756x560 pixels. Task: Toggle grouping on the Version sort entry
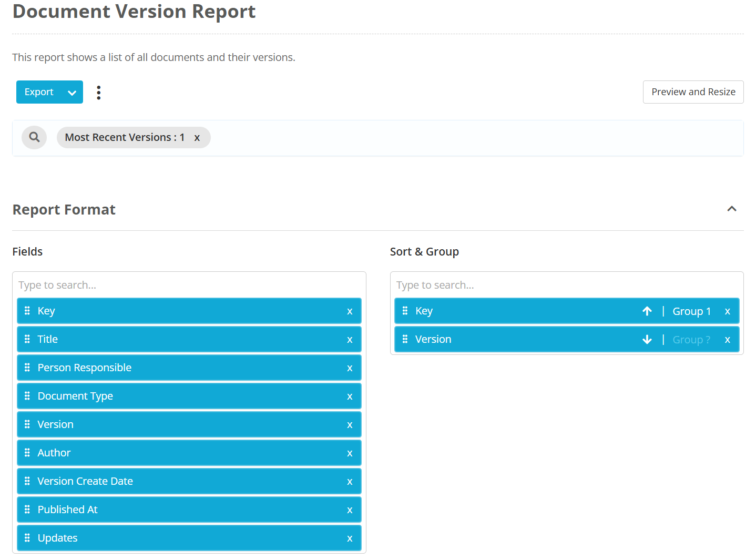tap(691, 339)
